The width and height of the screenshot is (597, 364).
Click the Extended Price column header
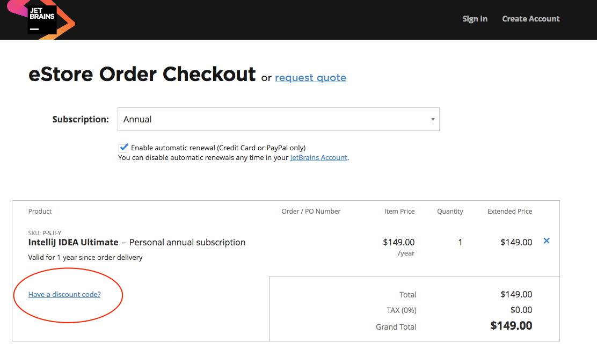(x=509, y=212)
